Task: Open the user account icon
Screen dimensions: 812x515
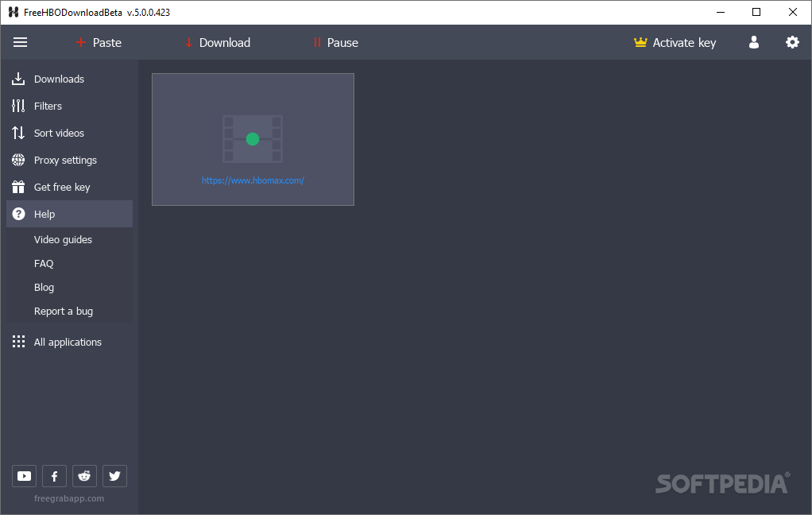Action: pyautogui.click(x=754, y=42)
